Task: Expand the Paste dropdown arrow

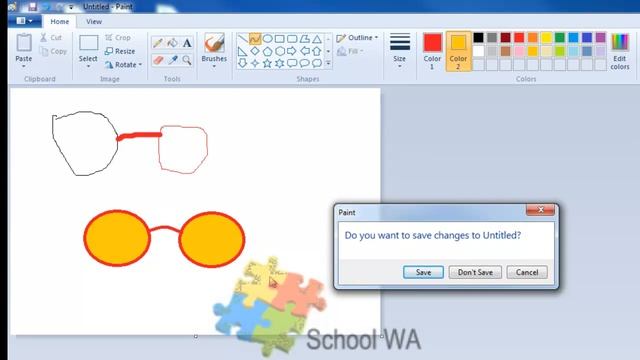Action: 24,67
